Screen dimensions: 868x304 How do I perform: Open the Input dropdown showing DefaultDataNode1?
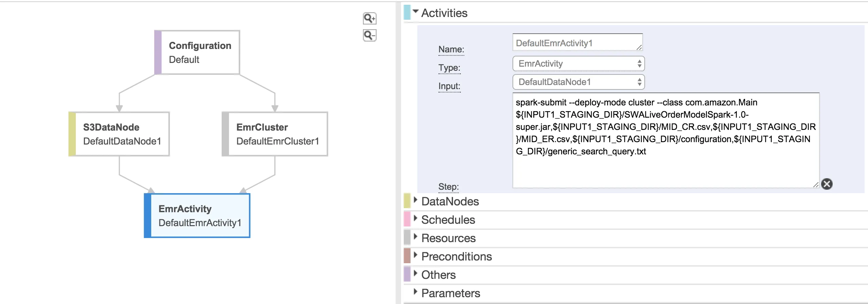[x=578, y=82]
